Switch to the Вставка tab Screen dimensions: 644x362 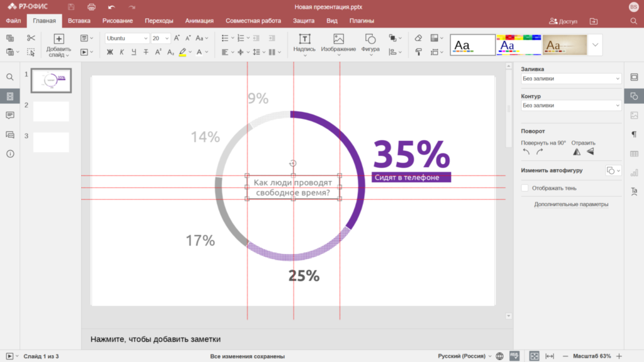[79, 21]
